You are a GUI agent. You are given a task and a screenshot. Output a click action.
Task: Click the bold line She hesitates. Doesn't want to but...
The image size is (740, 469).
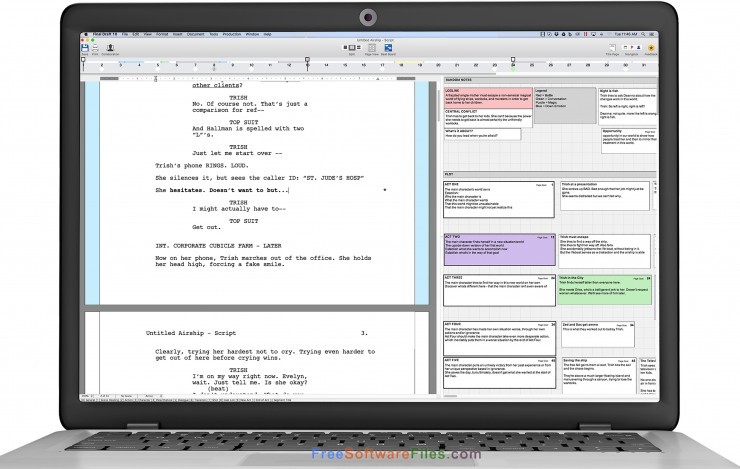[221, 190]
